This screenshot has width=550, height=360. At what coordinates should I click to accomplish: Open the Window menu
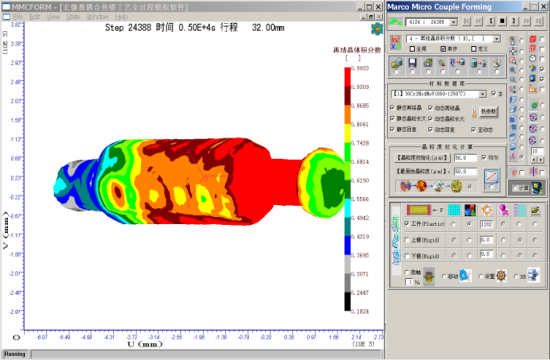[x=97, y=17]
